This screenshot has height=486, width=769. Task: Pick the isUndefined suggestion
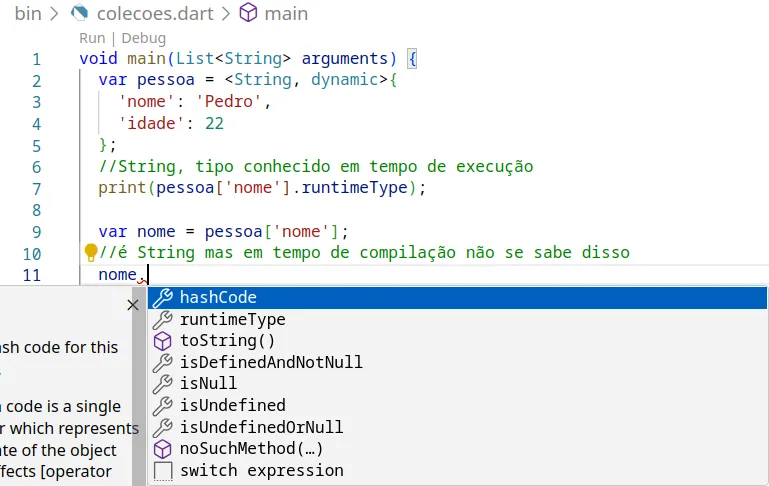pyautogui.click(x=457, y=405)
